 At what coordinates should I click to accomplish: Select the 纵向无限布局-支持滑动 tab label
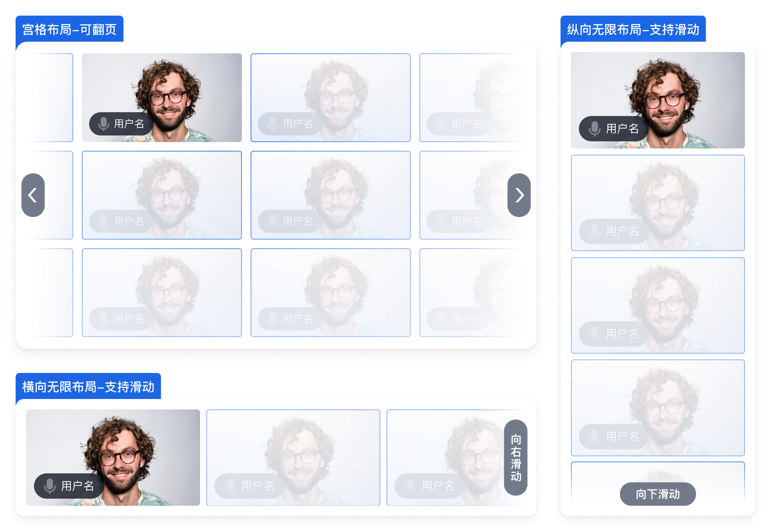click(633, 30)
